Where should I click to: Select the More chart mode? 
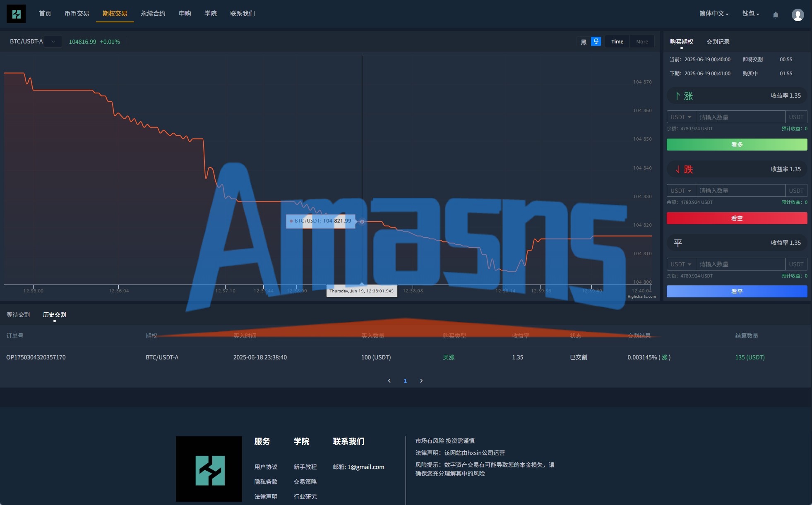click(642, 42)
